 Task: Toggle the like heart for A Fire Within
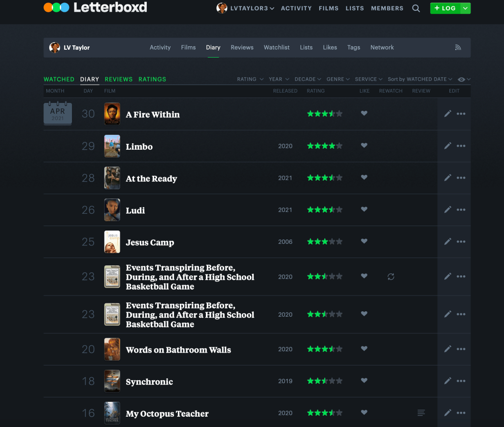(x=364, y=113)
